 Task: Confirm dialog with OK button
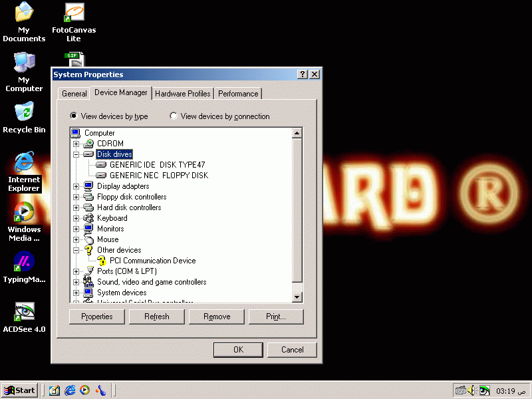point(238,350)
